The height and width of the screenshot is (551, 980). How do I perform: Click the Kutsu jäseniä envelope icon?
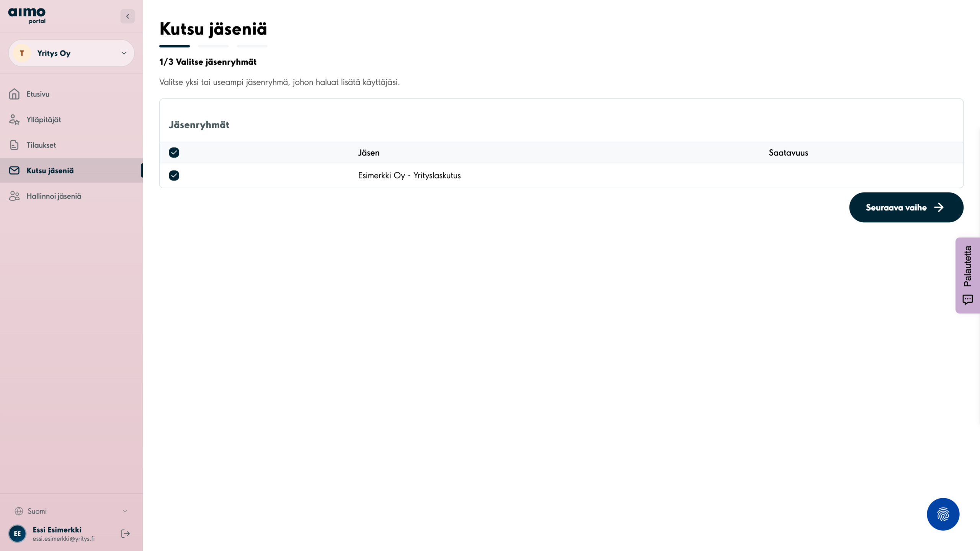(14, 170)
